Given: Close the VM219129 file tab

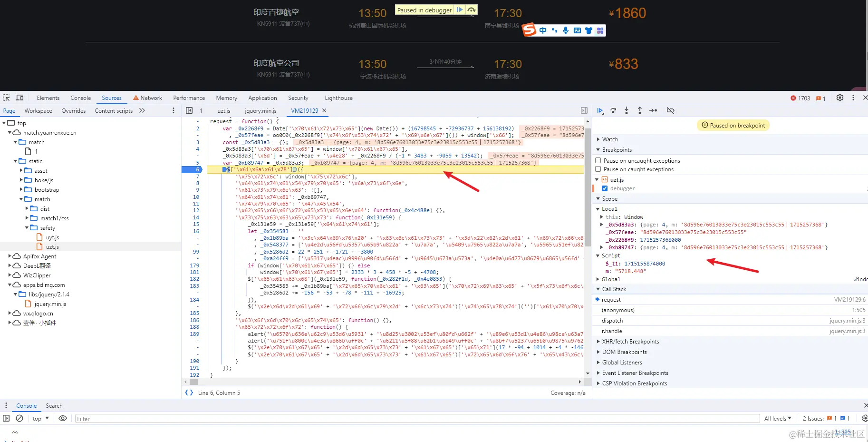Looking at the screenshot, I should click(x=324, y=110).
